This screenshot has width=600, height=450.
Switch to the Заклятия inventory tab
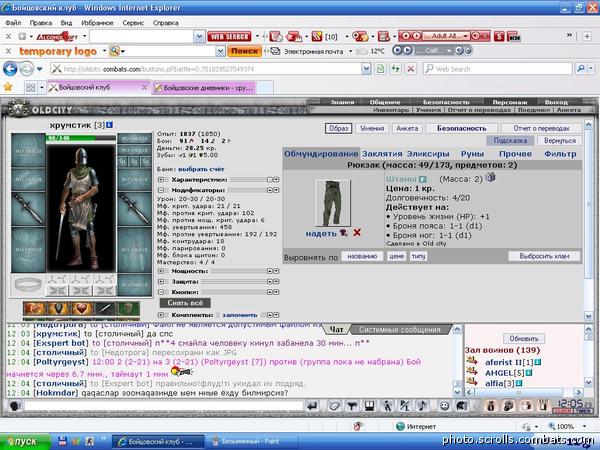[382, 154]
